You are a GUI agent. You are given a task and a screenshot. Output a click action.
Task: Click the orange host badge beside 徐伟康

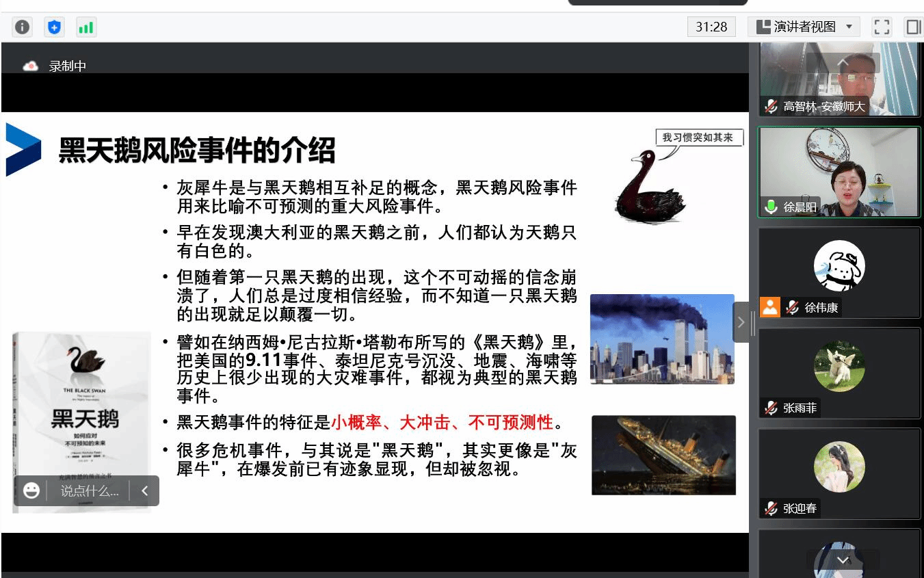tap(770, 307)
